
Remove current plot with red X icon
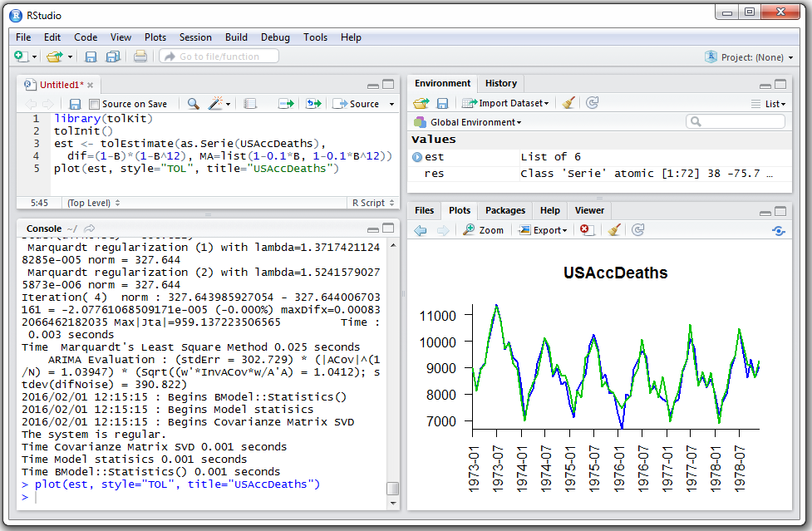[x=587, y=230]
